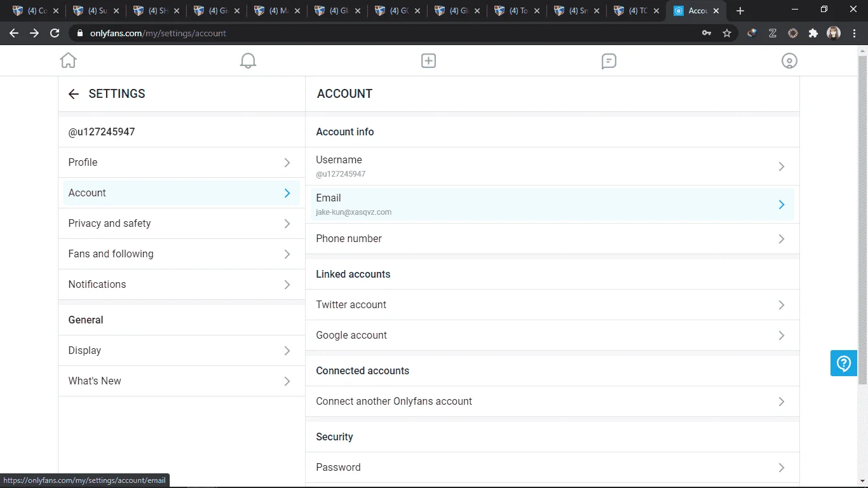Click the browser Back arrow
The image size is (868, 488).
[x=14, y=33]
